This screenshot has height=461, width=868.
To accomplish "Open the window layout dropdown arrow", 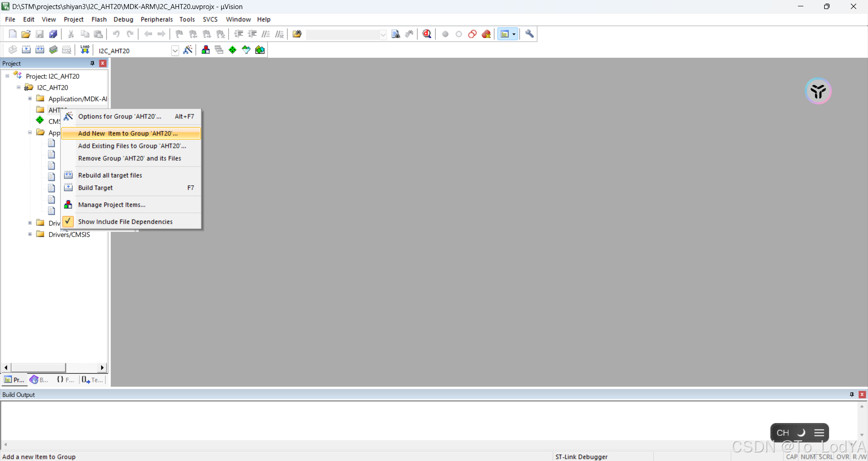I will pyautogui.click(x=514, y=34).
